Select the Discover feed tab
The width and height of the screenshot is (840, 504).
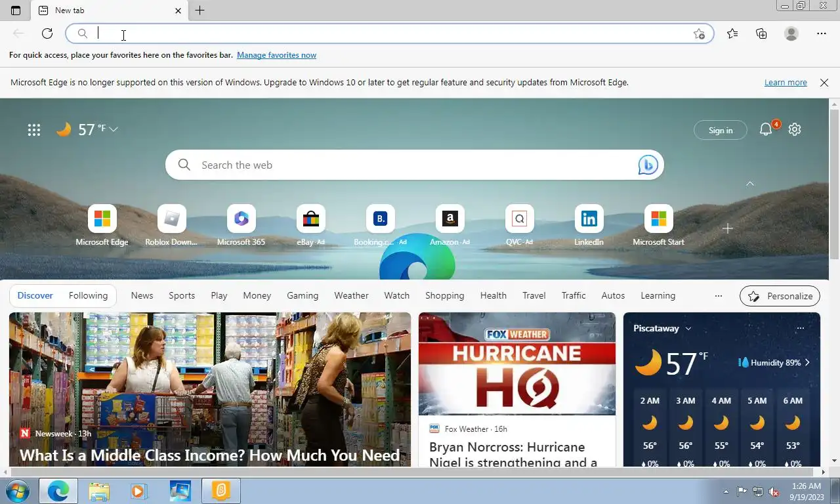coord(35,295)
